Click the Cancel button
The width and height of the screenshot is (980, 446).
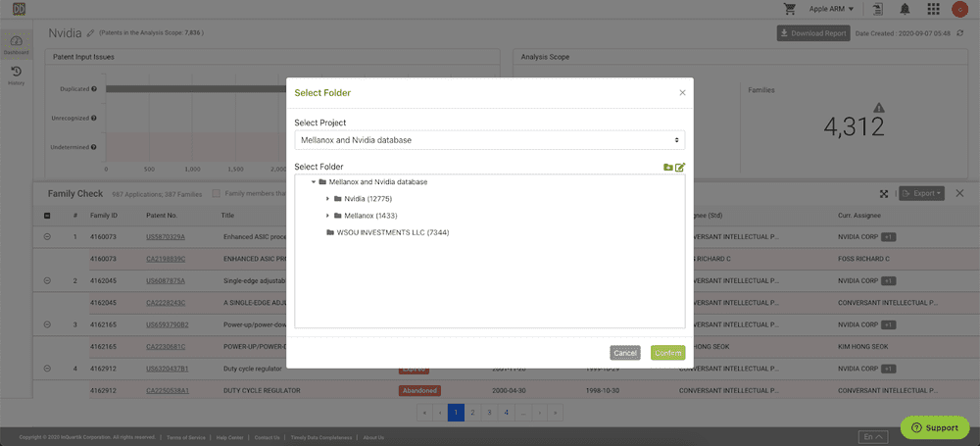(625, 353)
